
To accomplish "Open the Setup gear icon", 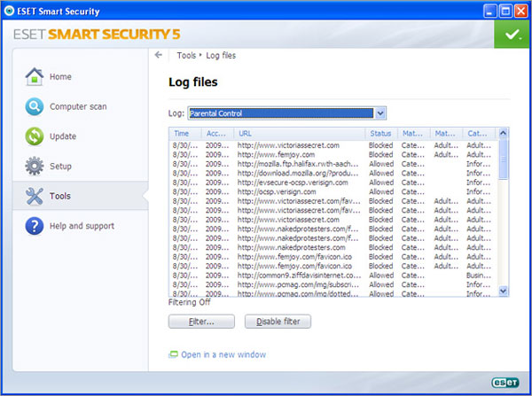I will pyautogui.click(x=35, y=166).
